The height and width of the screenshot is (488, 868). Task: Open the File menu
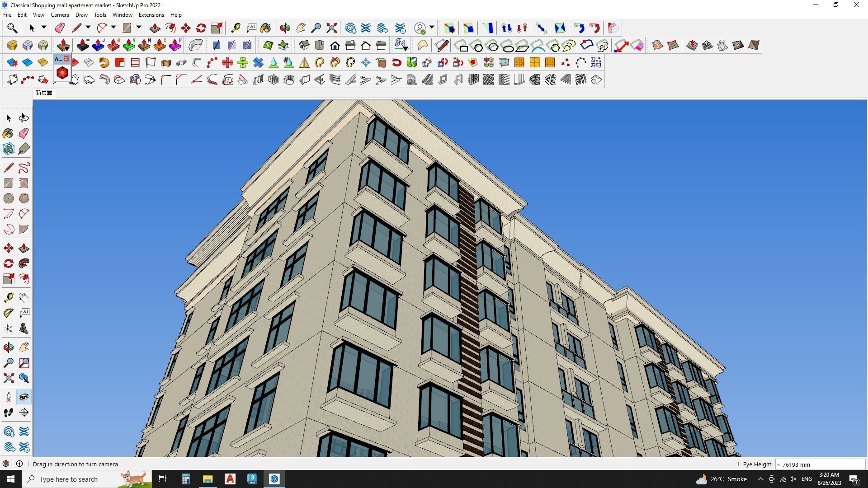click(x=7, y=15)
